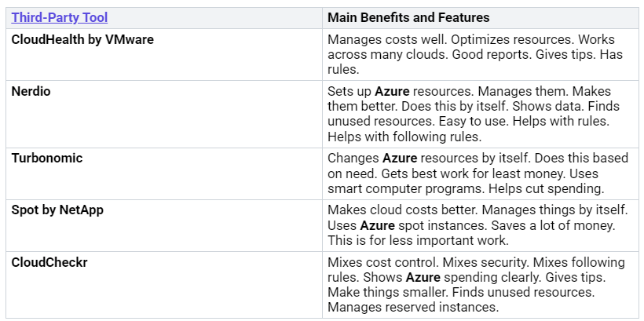The height and width of the screenshot is (321, 644).
Task: Click 'Manages reserved instances' text
Action: pos(413,307)
